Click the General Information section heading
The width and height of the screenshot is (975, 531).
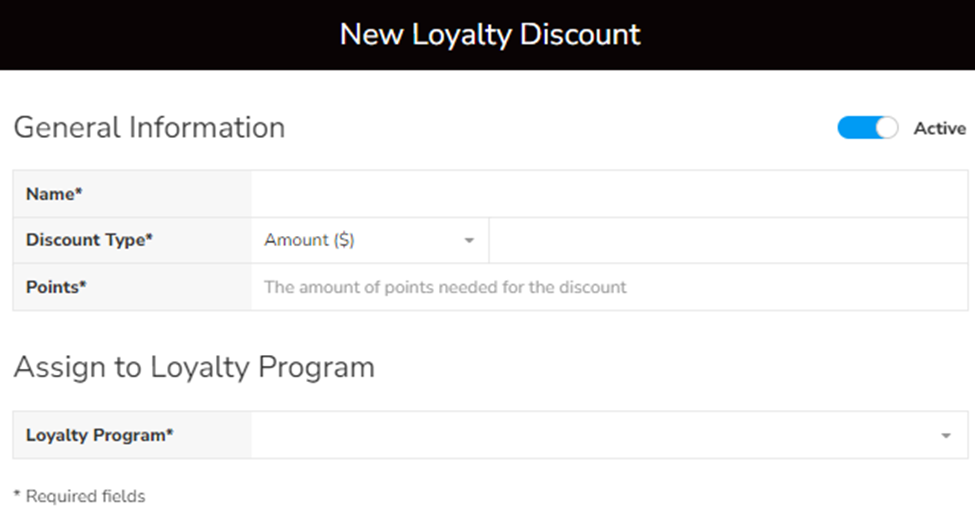(x=149, y=128)
